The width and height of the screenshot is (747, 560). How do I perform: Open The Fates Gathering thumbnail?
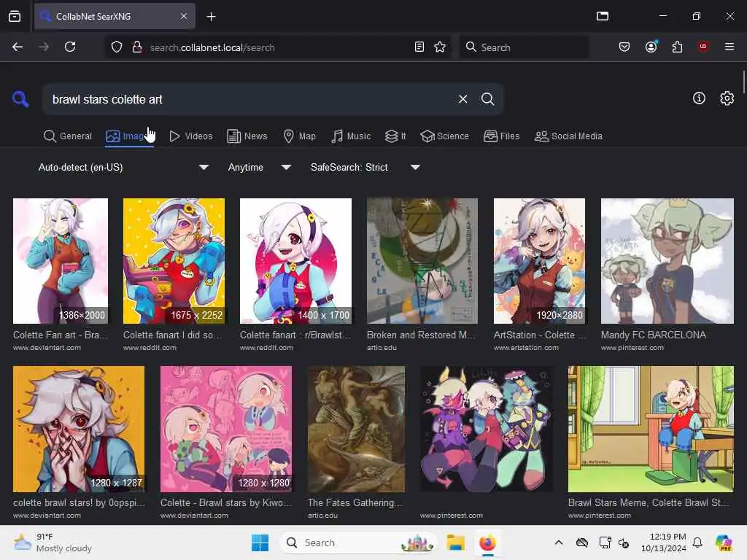(356, 429)
